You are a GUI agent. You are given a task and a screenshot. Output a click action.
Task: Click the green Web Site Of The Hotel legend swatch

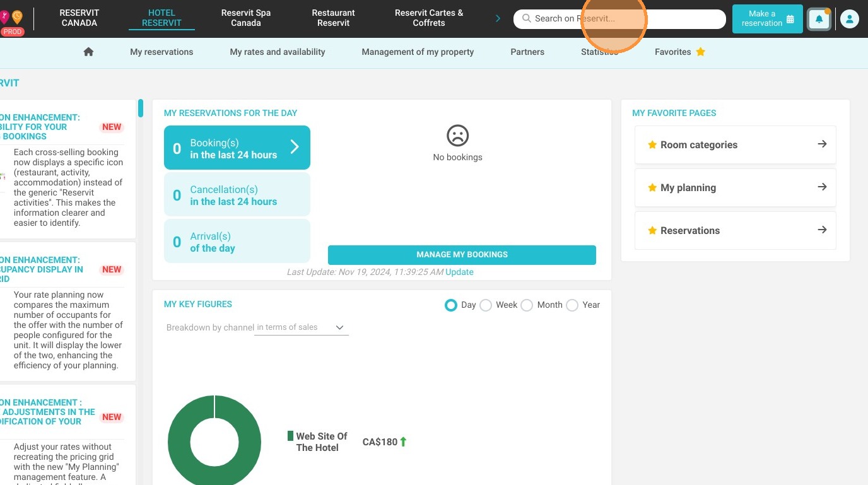point(290,436)
